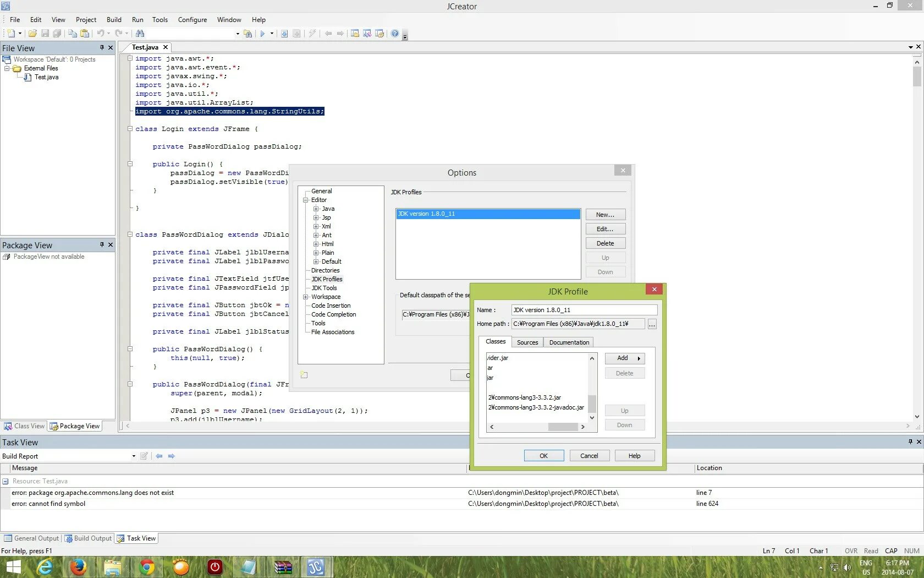Viewport: 924px width, 578px height.
Task: Click the horizontal scrollbar thumb in Classes list
Action: pos(563,427)
